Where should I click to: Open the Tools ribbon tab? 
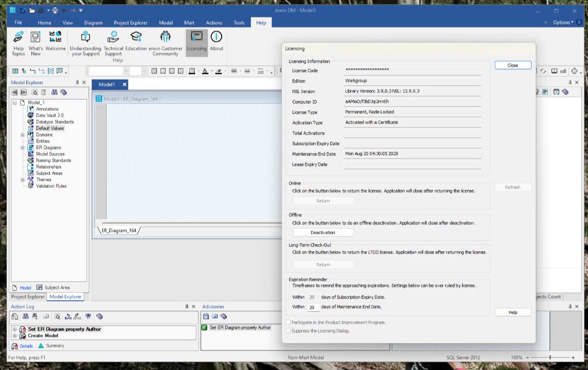(x=239, y=23)
